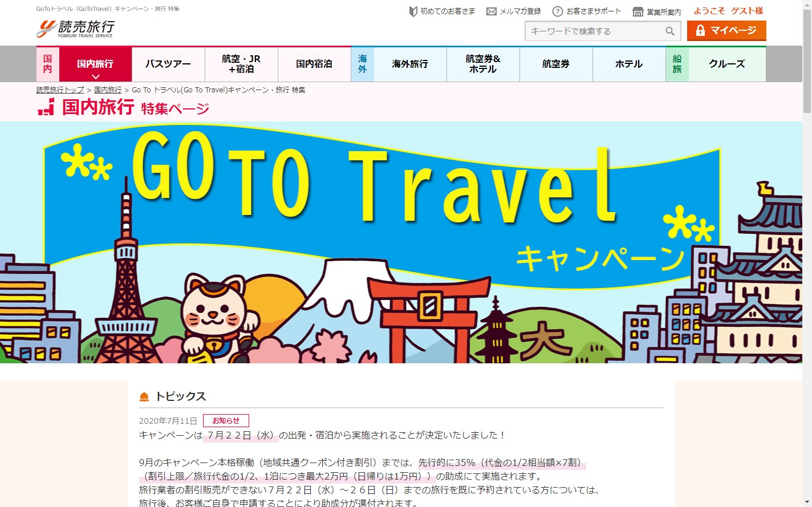Select the 航空券 menu tab
The width and height of the screenshot is (812, 507).
tap(556, 64)
